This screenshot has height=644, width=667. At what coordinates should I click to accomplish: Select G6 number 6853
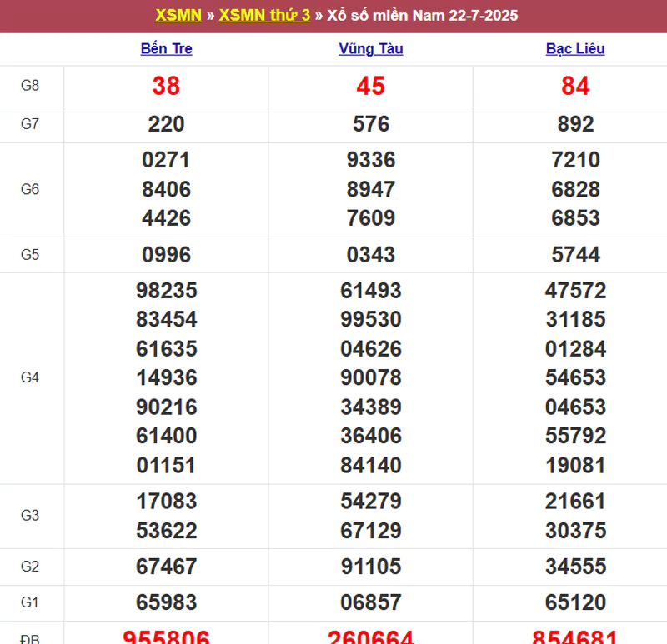pos(575,218)
